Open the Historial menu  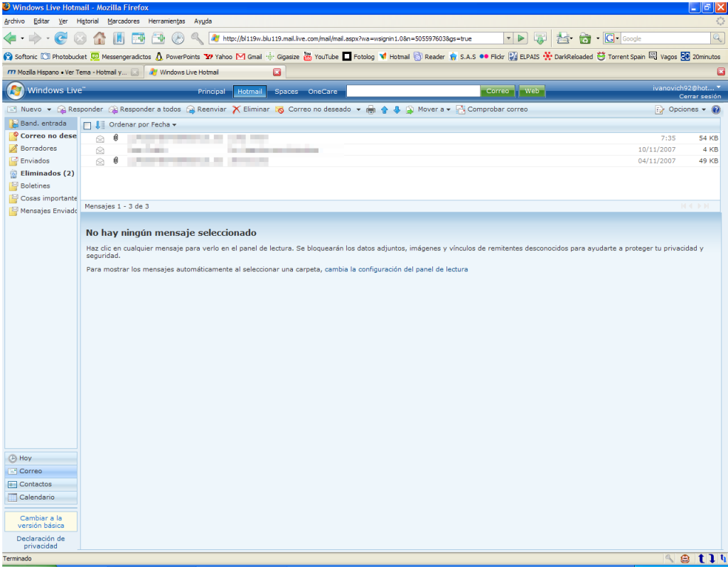click(x=87, y=21)
